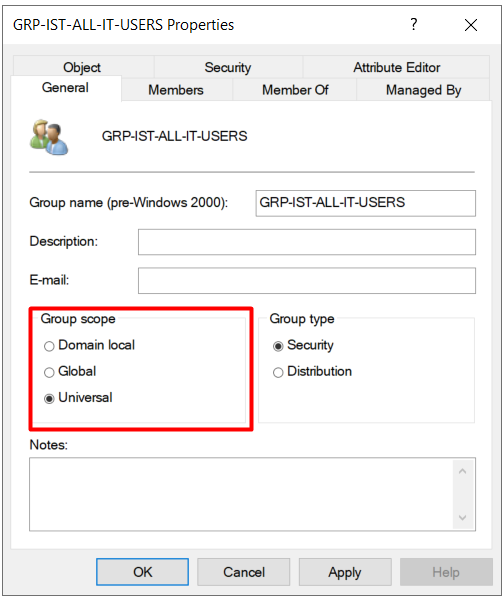
Task: Click the Cancel button
Action: 244,572
